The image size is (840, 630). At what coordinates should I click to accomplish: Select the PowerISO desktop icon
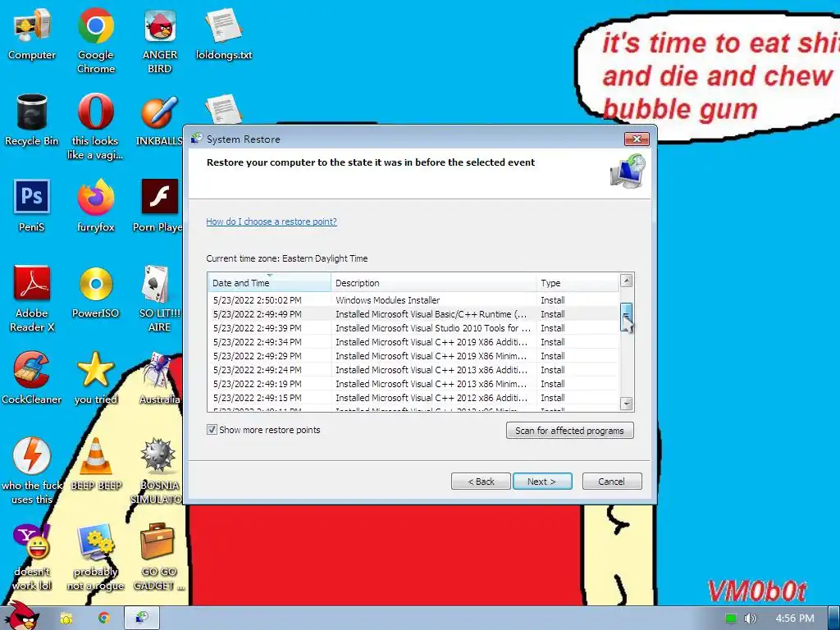pyautogui.click(x=95, y=291)
